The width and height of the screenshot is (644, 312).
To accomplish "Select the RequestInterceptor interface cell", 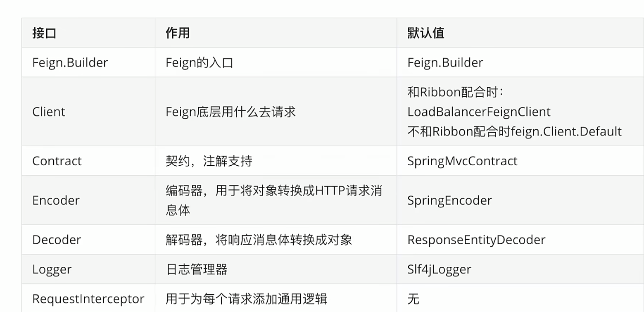I will point(88,299).
